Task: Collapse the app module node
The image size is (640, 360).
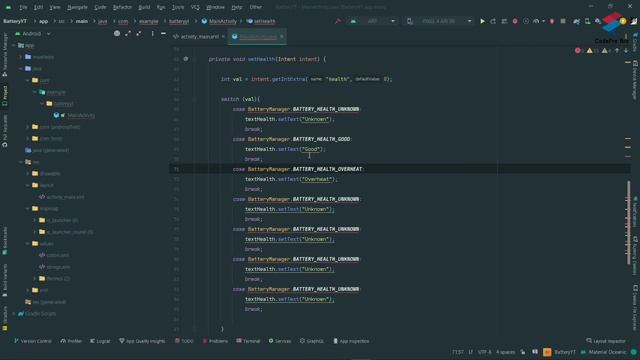Action: pyautogui.click(x=14, y=45)
